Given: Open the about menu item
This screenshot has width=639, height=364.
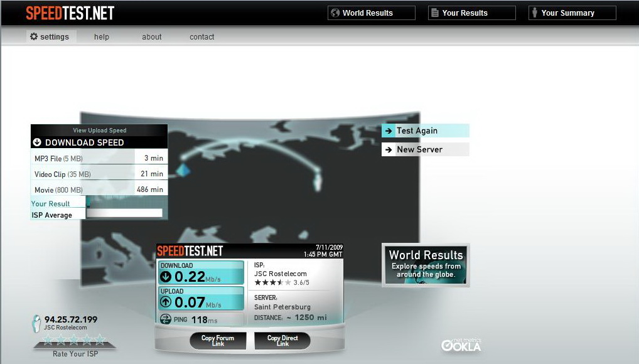Looking at the screenshot, I should click(x=152, y=36).
